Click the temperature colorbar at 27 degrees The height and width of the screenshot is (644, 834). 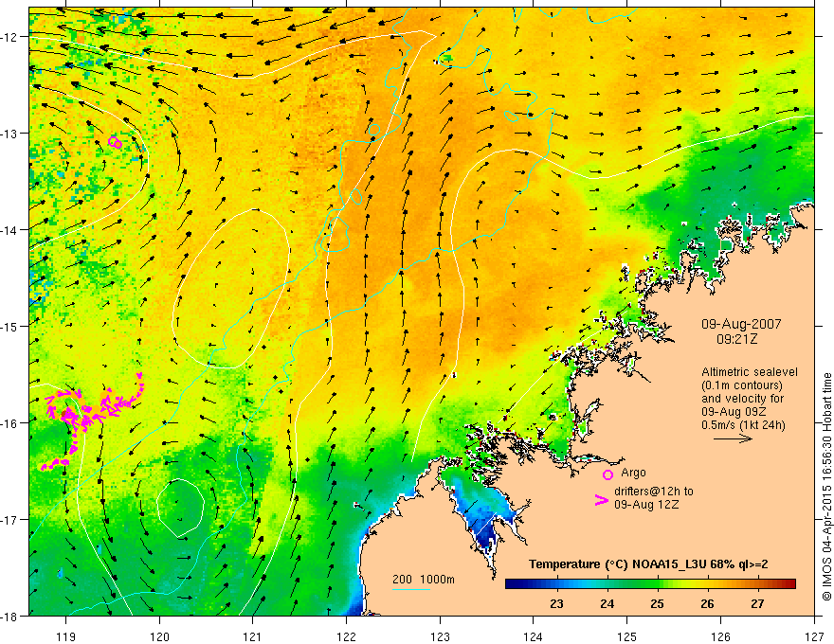[757, 584]
